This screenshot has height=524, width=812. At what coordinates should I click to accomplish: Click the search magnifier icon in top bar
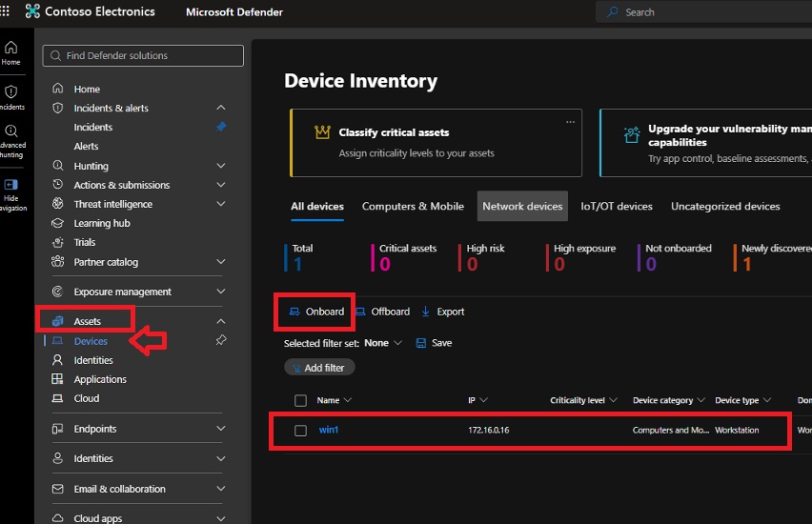pos(612,11)
